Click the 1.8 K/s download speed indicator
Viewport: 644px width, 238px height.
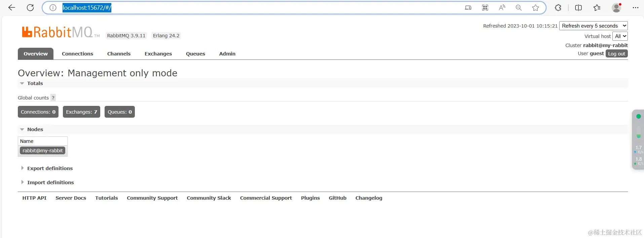click(638, 161)
